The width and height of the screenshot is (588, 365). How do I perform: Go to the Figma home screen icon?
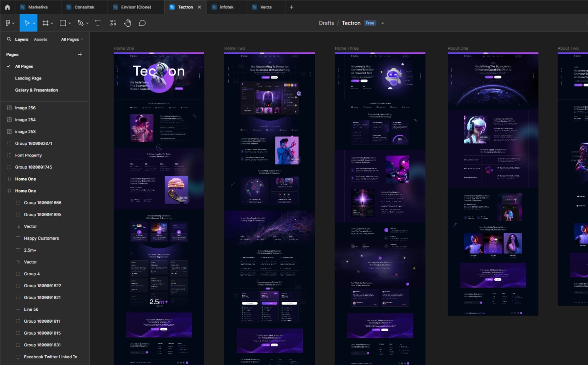(7, 7)
